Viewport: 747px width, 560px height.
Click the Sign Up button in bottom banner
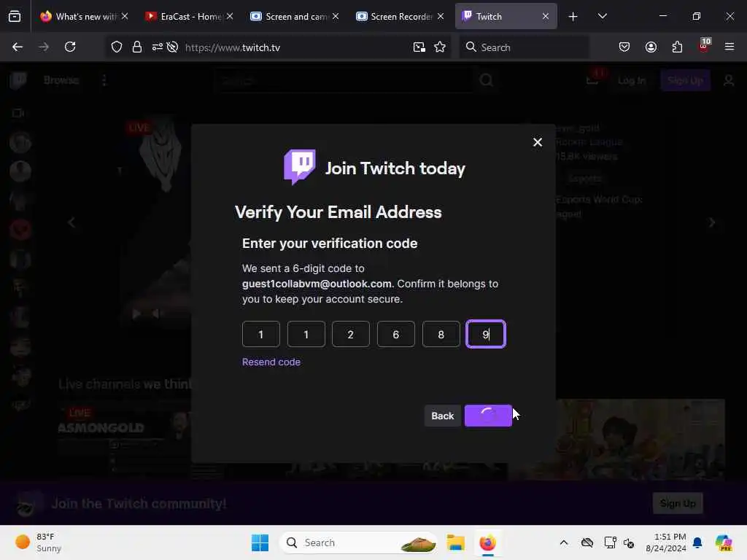pos(678,503)
